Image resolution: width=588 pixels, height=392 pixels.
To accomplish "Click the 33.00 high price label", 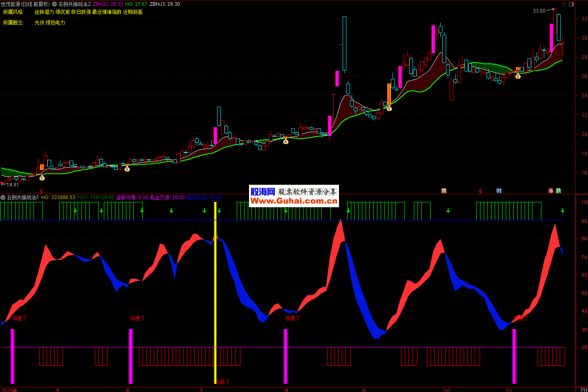I will pos(539,11).
